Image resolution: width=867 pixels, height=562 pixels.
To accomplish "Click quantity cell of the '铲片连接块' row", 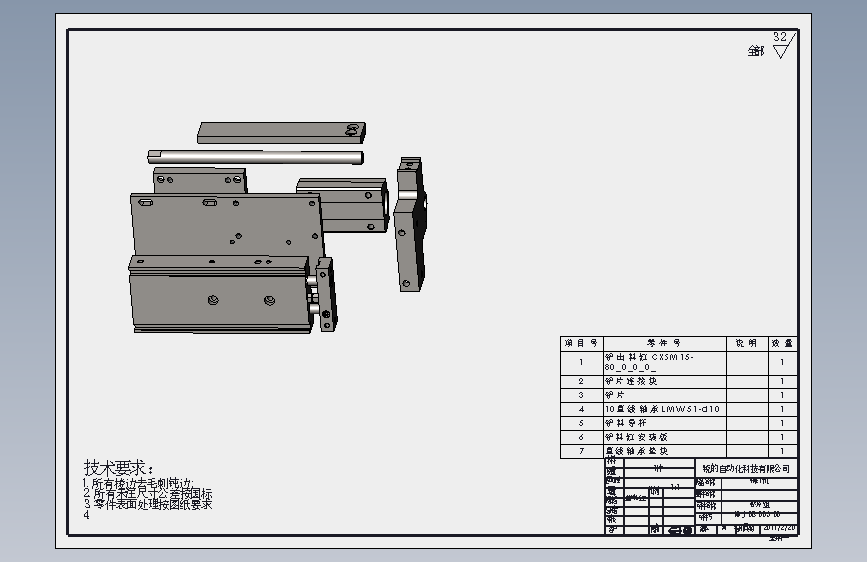I will click(782, 382).
